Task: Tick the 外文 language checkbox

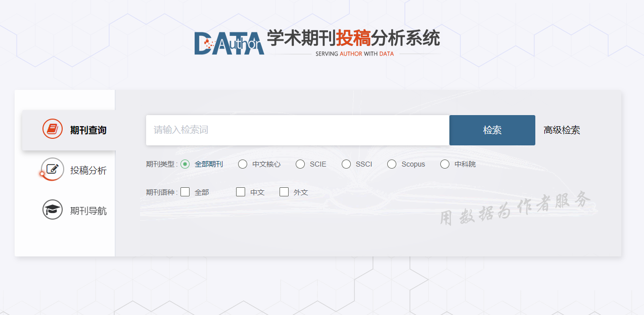Action: pos(284,192)
